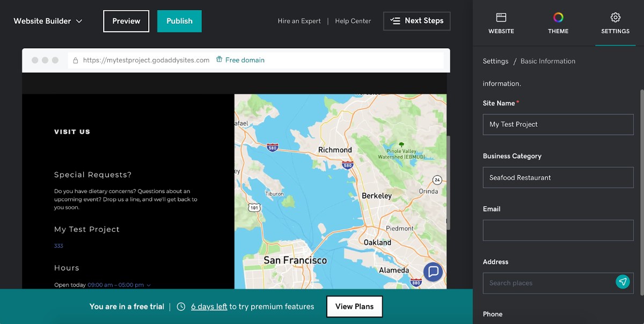Click the Business Category field
The height and width of the screenshot is (324, 644).
[558, 178]
